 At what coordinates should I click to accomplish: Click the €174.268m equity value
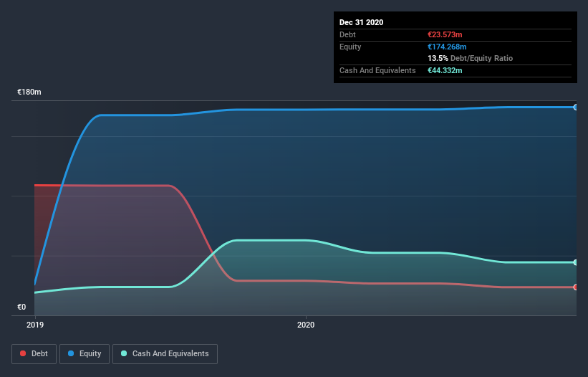(447, 47)
